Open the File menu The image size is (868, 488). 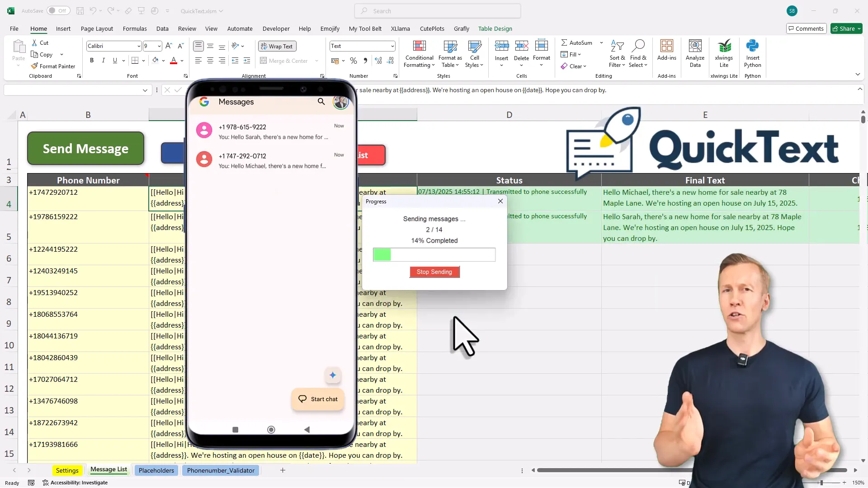[x=14, y=28]
